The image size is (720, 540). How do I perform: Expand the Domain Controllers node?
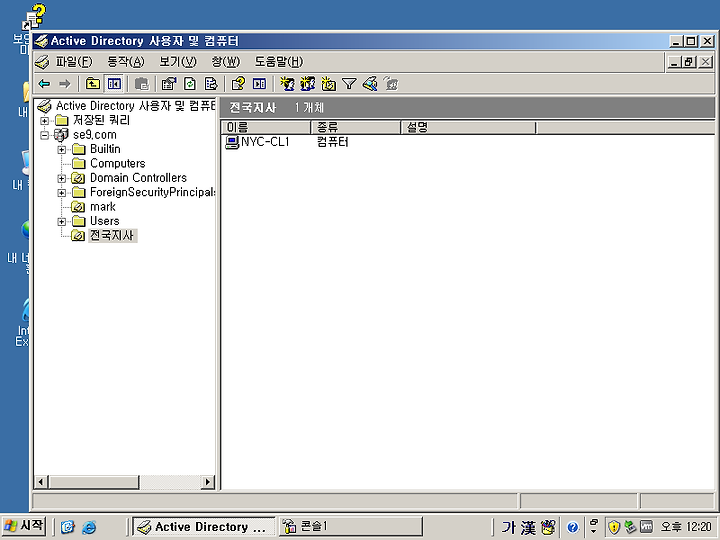click(62, 178)
